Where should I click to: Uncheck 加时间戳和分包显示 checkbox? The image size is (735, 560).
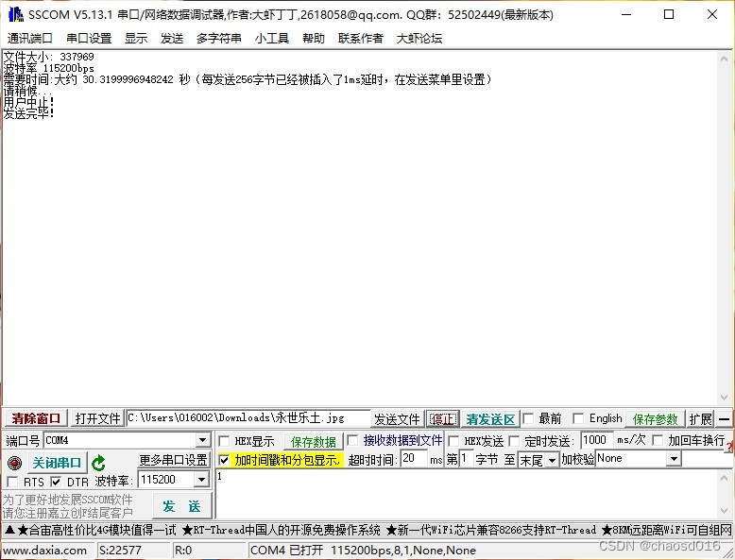click(x=224, y=460)
